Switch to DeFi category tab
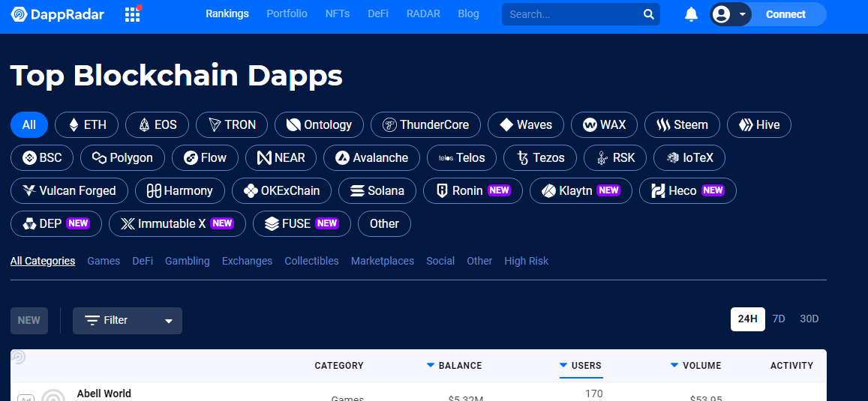This screenshot has height=401, width=868. [x=143, y=261]
